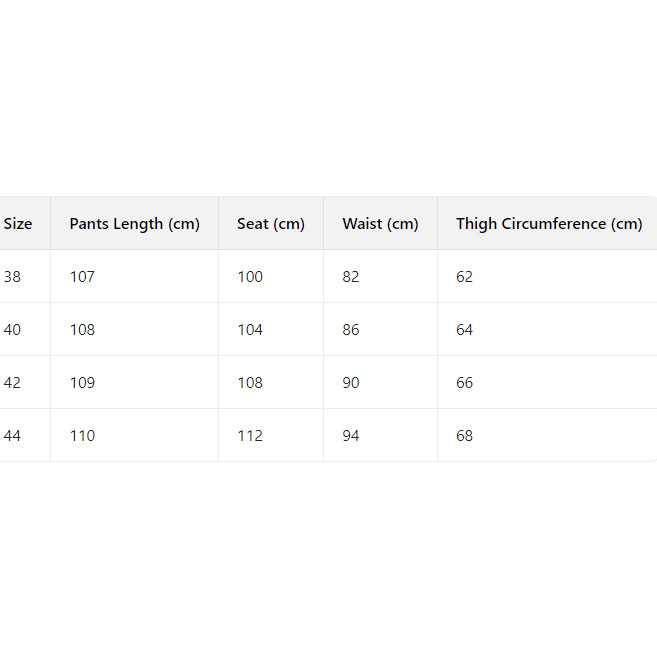Select size 44 cell

tap(13, 436)
